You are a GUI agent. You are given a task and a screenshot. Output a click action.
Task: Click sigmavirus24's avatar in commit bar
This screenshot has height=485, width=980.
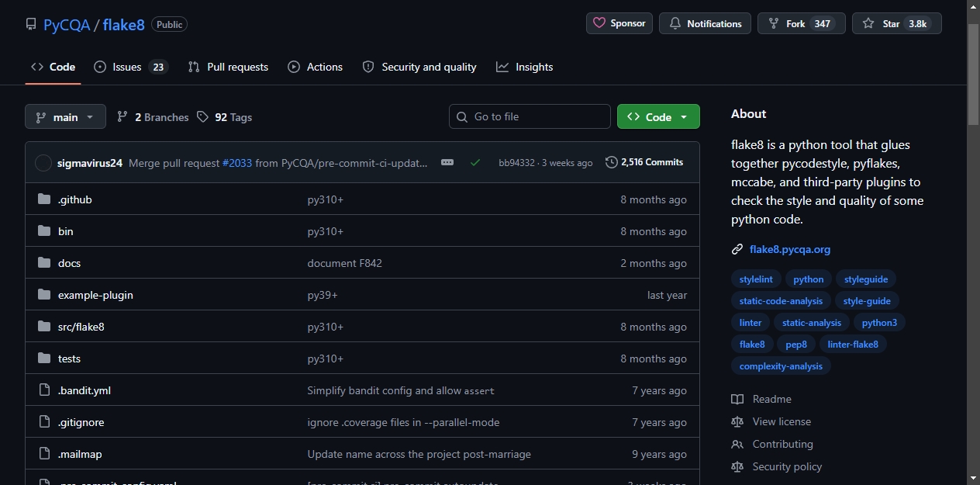point(43,163)
